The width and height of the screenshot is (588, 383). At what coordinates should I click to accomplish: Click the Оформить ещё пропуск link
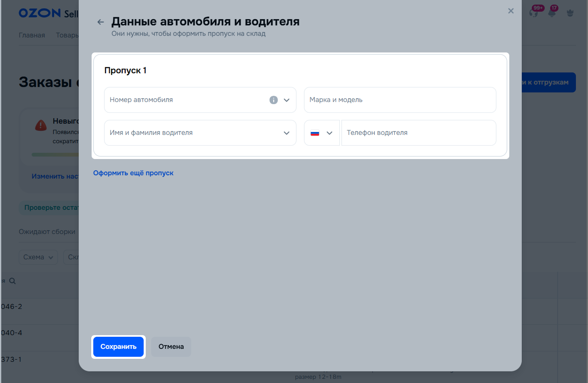133,173
